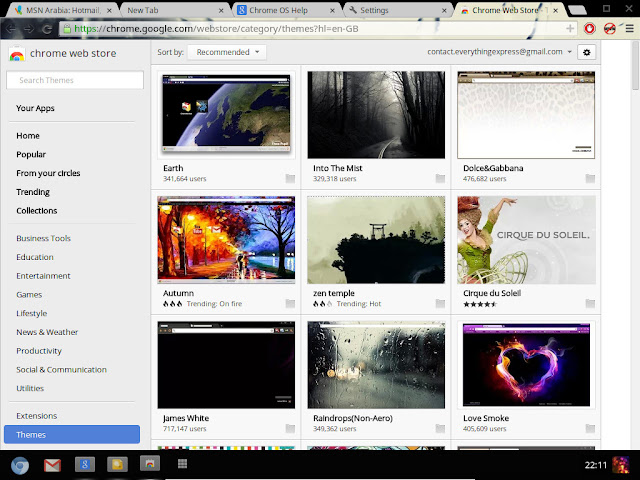Screen dimensions: 640x480
Task: Open the Earth theme thumbnail
Action: tap(226, 115)
